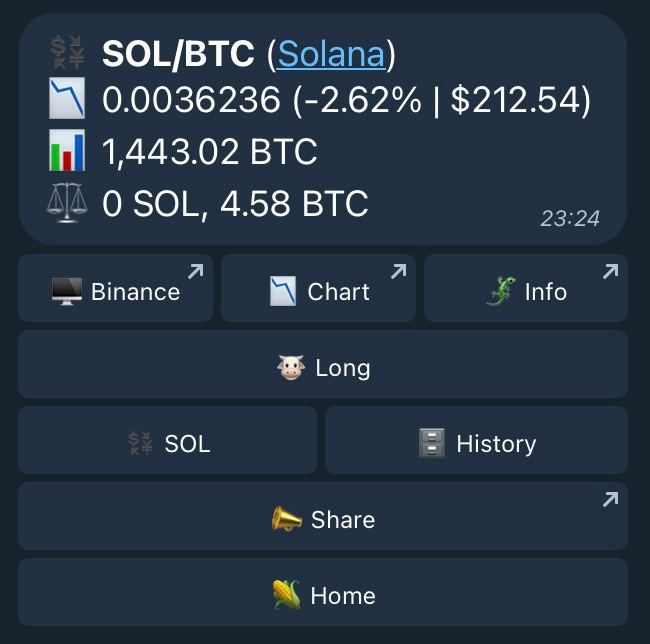
Task: Select the SOL button
Action: [167, 440]
